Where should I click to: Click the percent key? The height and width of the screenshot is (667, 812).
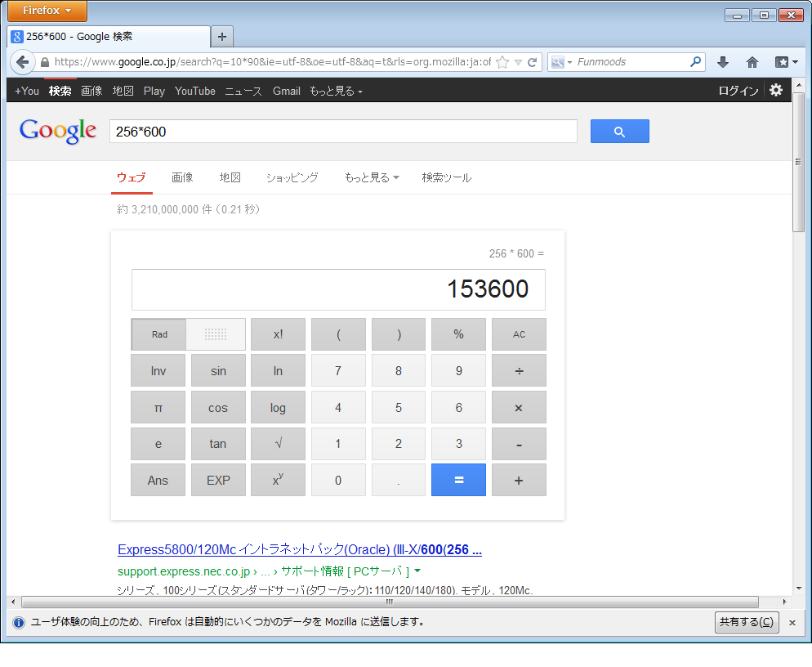tap(458, 334)
